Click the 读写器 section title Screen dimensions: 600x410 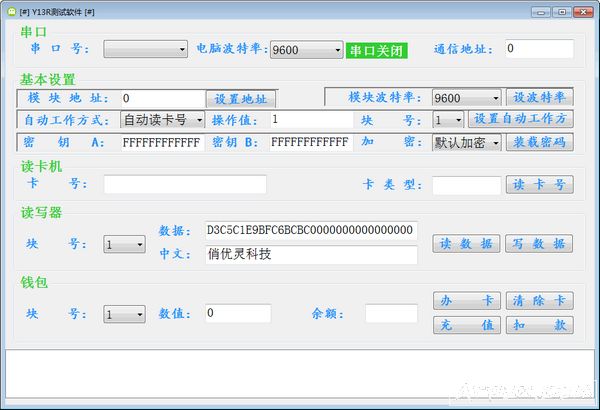pos(41,212)
